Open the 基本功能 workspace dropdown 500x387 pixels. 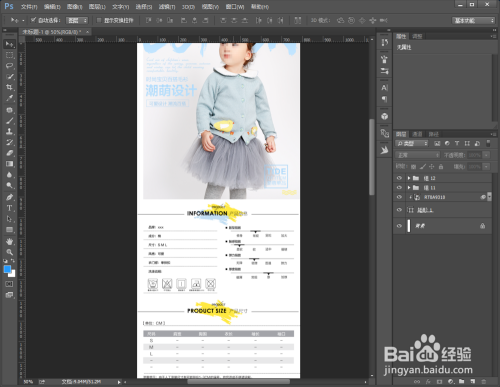tap(473, 20)
